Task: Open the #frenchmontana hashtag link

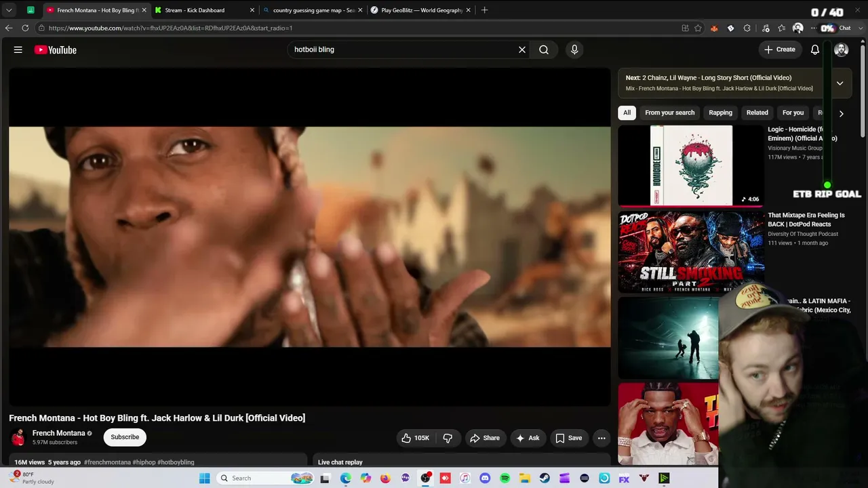Action: click(107, 462)
